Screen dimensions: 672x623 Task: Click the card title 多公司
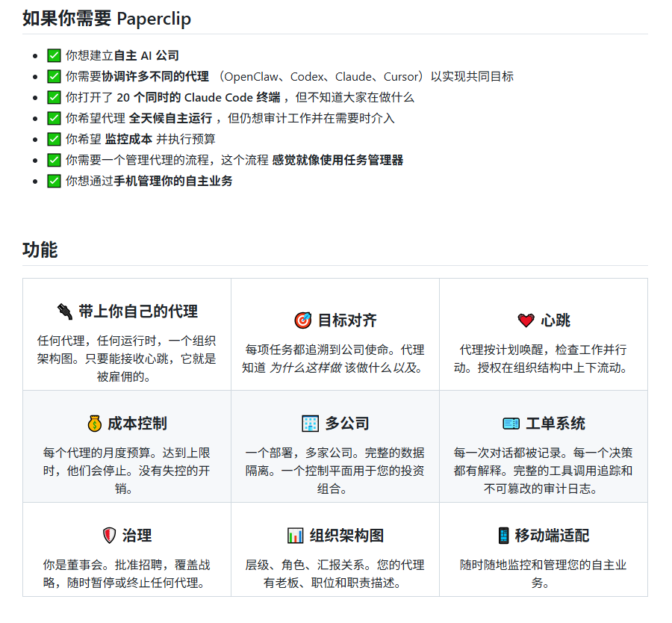click(347, 424)
